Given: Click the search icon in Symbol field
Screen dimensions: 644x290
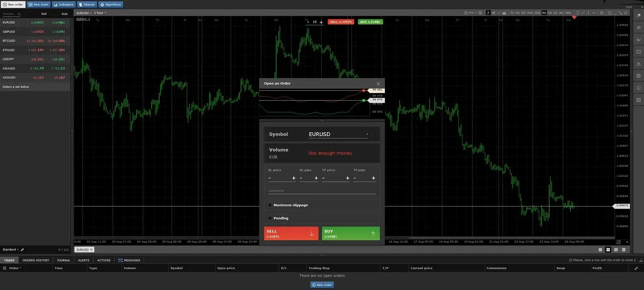Looking at the screenshot, I should [x=19, y=14].
